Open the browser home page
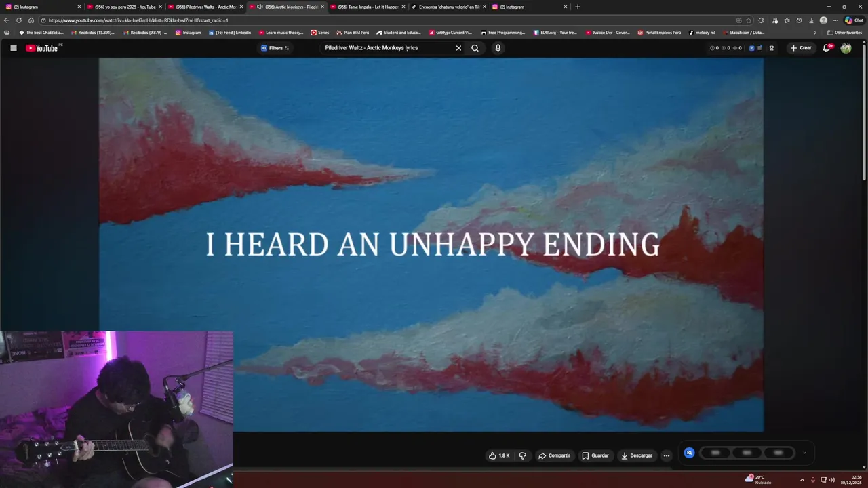The height and width of the screenshot is (488, 868). [x=31, y=20]
